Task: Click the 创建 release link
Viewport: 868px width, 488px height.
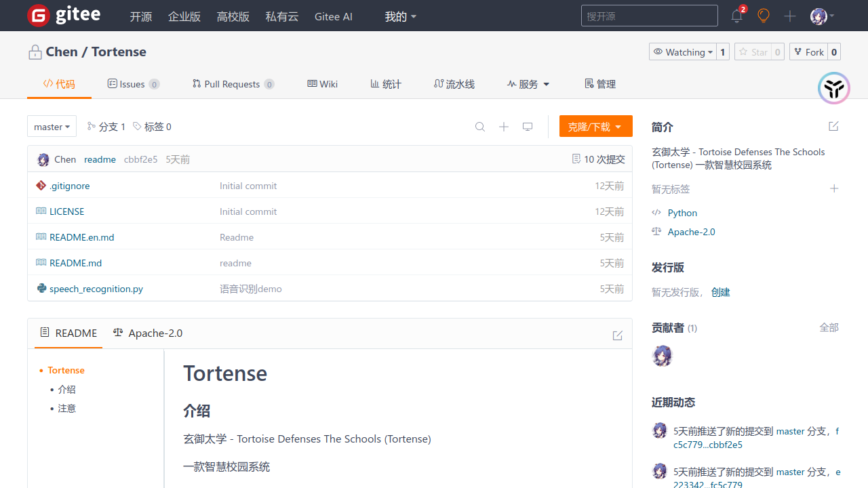Action: (720, 292)
